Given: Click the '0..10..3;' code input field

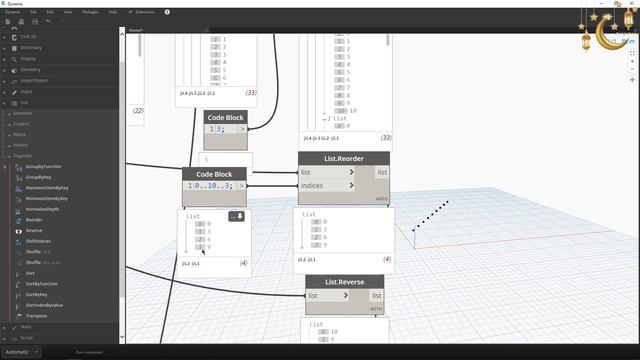Looking at the screenshot, I should pyautogui.click(x=213, y=186).
